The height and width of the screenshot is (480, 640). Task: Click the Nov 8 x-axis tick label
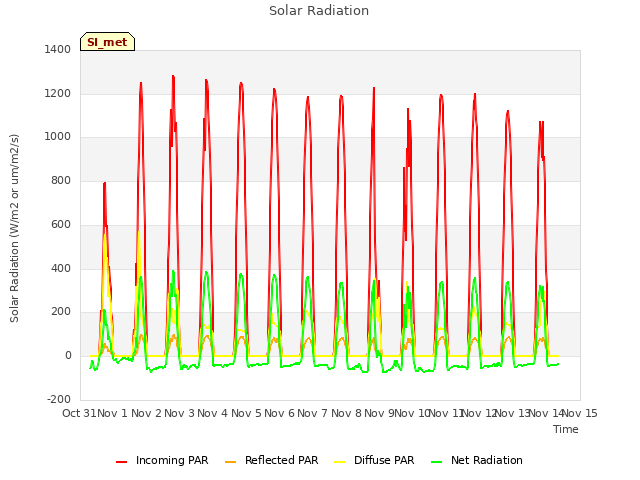tap(346, 413)
